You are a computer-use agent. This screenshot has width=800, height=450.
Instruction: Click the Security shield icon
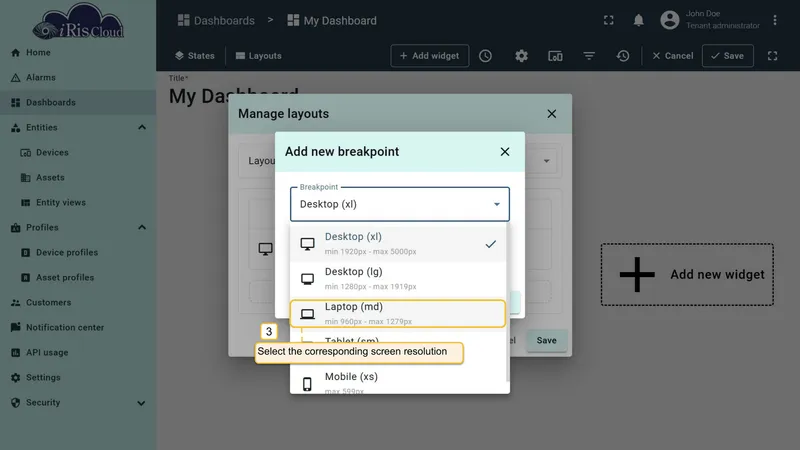15,403
